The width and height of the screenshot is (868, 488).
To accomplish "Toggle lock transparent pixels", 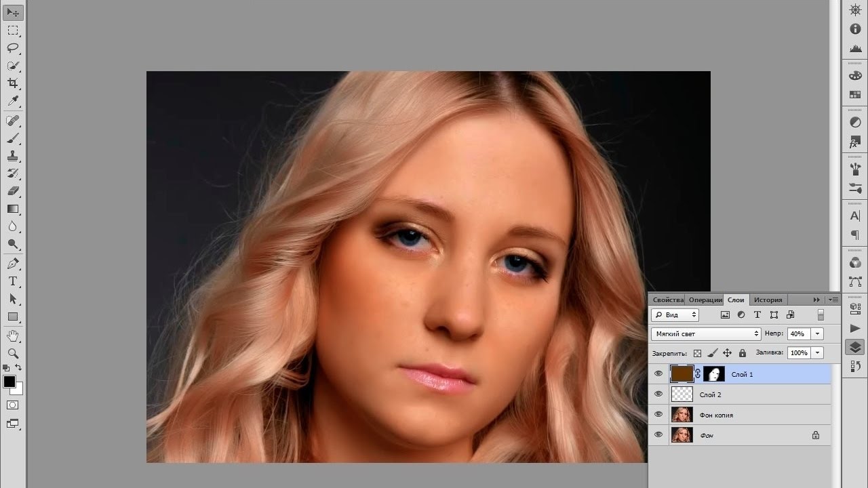I will pyautogui.click(x=697, y=353).
